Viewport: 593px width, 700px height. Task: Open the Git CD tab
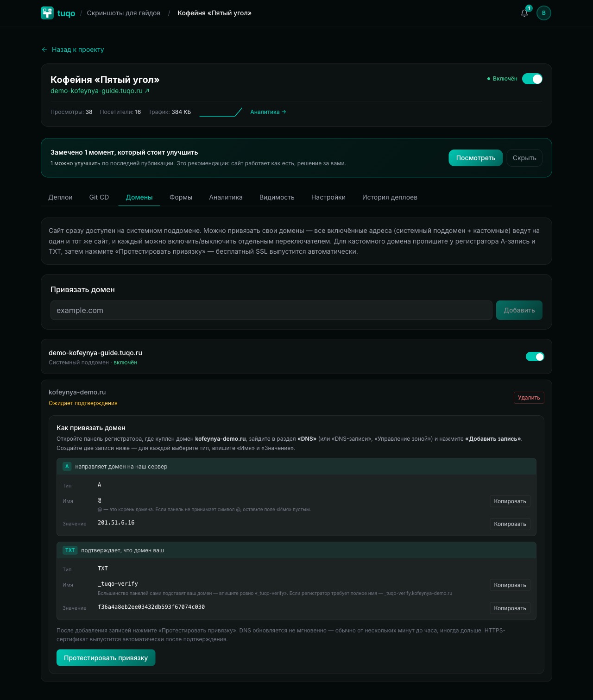point(99,197)
